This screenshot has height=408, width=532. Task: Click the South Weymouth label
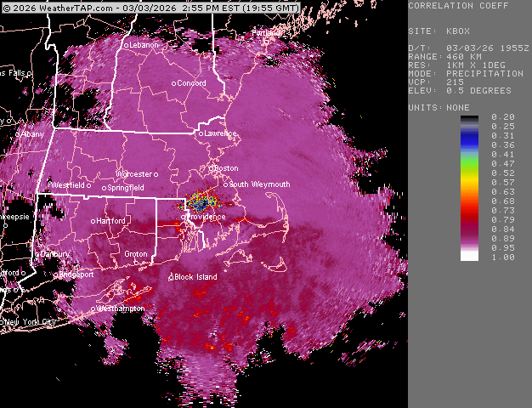(259, 184)
